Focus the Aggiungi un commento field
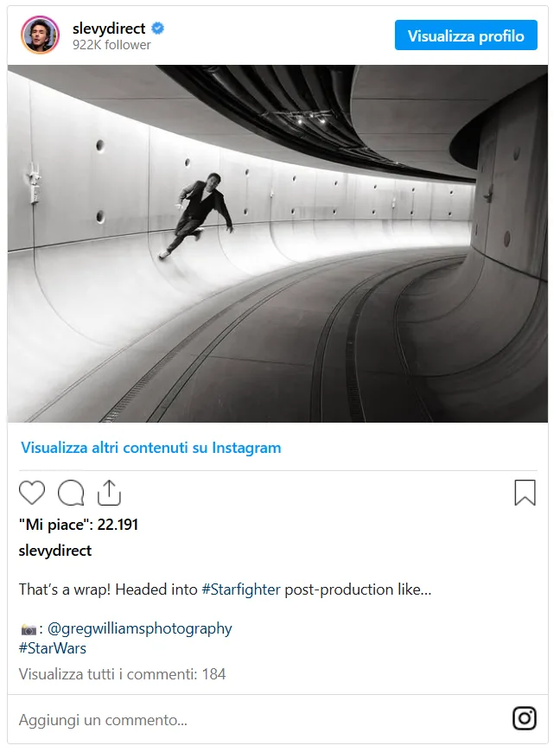The width and height of the screenshot is (560, 752). [259, 720]
